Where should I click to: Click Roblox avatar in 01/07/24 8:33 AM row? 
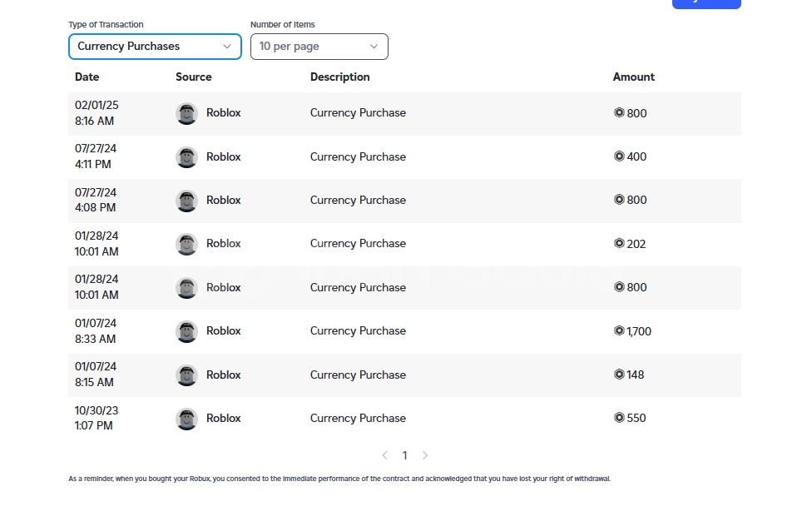pos(186,331)
